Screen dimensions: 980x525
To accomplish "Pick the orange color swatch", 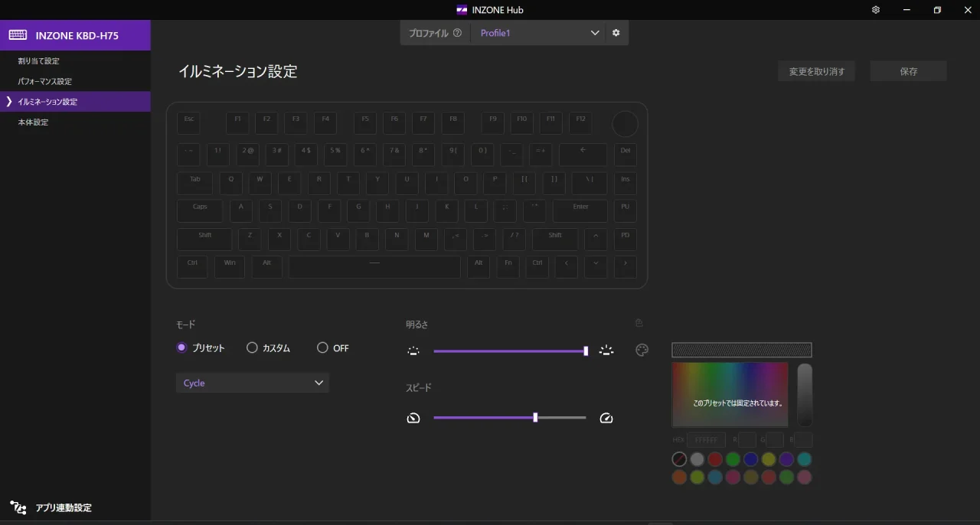I will (x=679, y=477).
